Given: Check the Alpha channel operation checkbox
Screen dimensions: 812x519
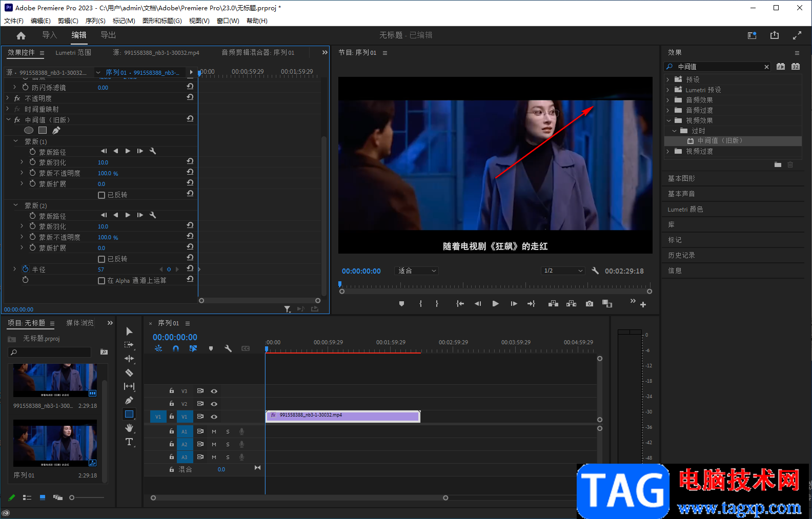Looking at the screenshot, I should (x=101, y=281).
